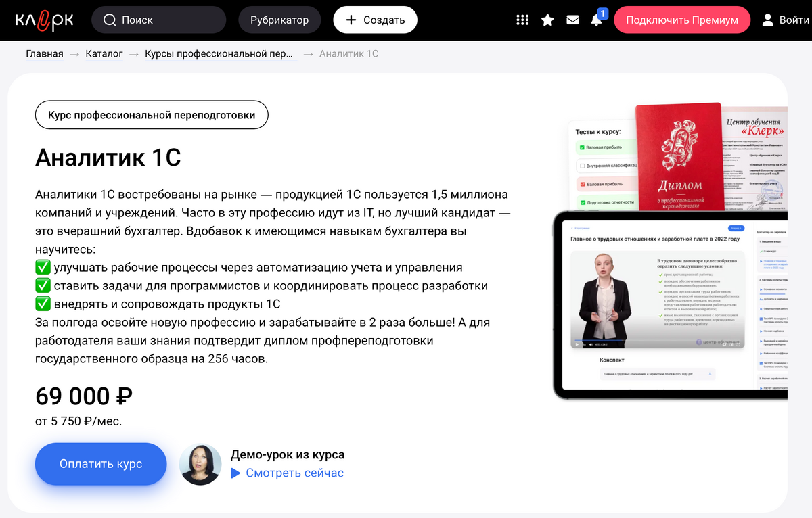Open notifications bell icon

[596, 20]
